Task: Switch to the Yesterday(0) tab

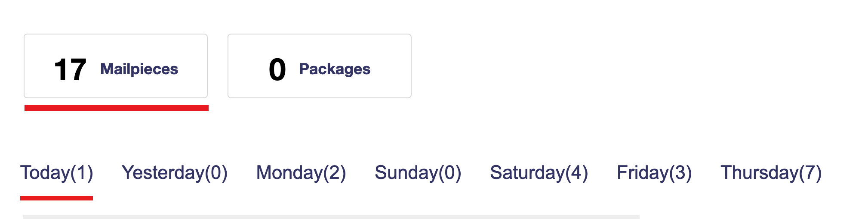Action: pos(175,173)
